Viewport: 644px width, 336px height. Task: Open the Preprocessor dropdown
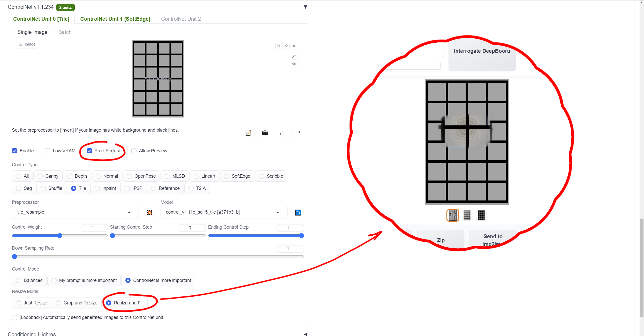click(x=129, y=212)
